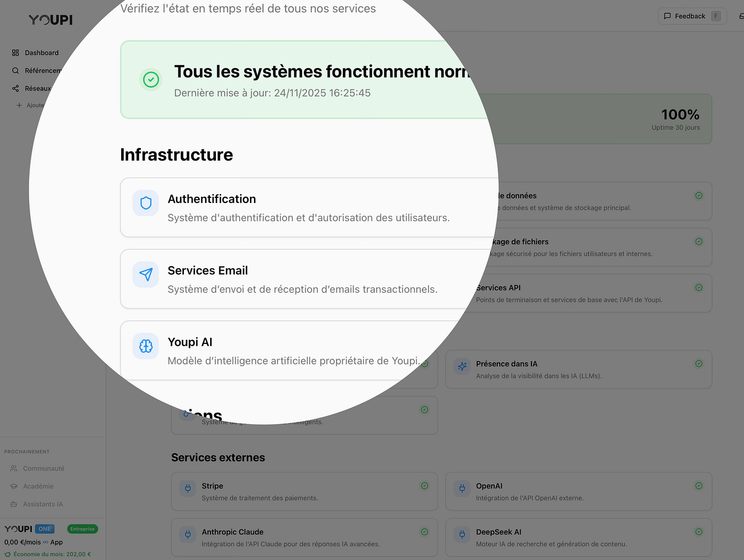Click the blue ONE plan badge
This screenshot has height=560, width=744.
pos(45,529)
